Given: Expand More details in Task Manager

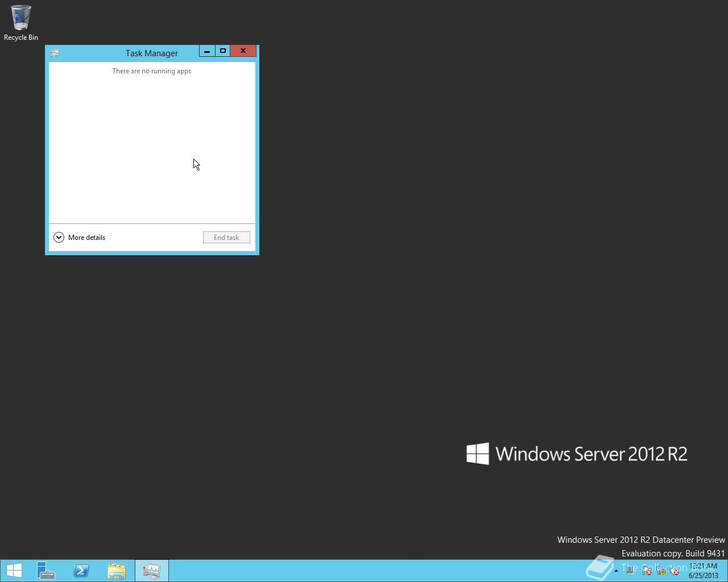Looking at the screenshot, I should click(80, 238).
